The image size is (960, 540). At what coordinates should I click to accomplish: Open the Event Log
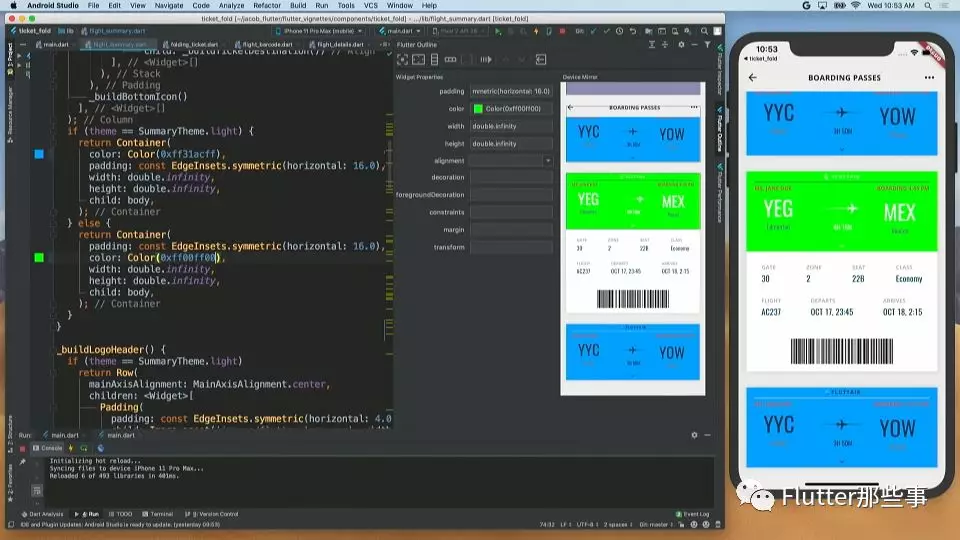point(692,514)
